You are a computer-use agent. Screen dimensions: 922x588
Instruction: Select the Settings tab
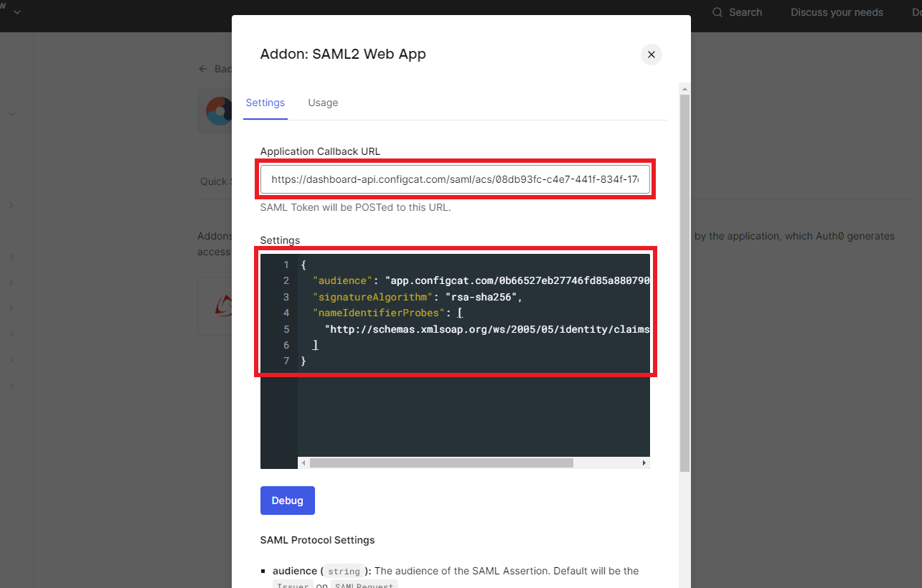click(x=265, y=103)
